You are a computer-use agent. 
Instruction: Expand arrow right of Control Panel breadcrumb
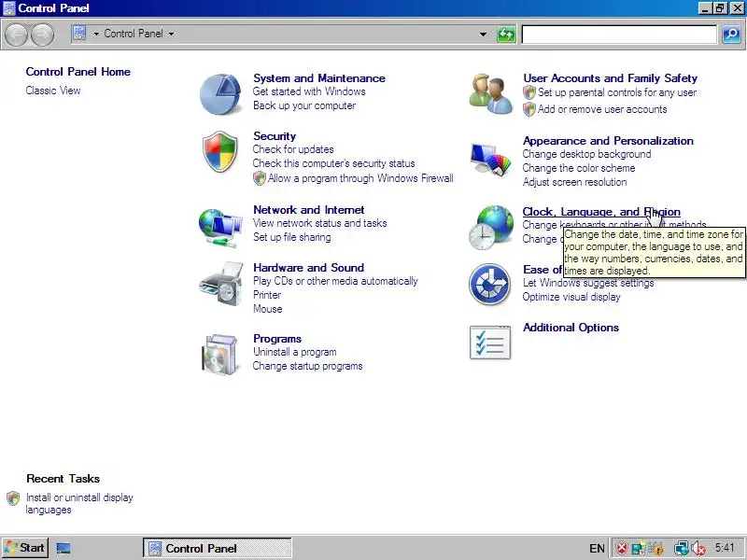coord(171,34)
